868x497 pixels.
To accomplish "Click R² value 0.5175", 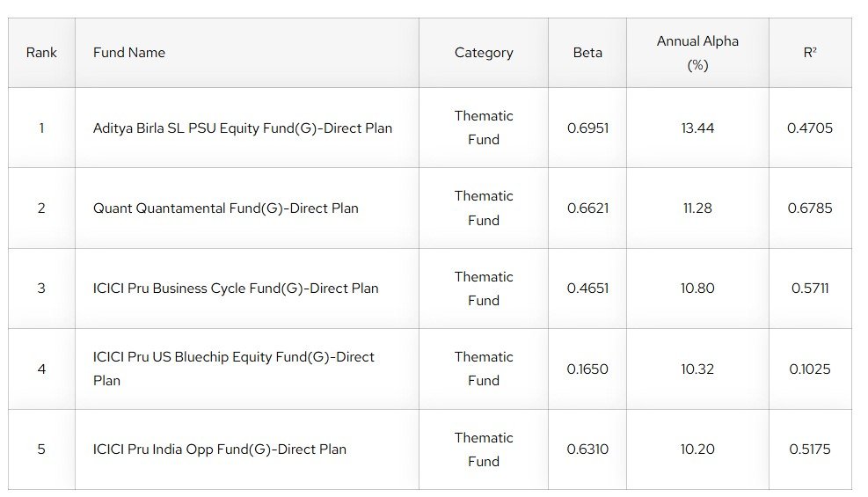I will [x=810, y=449].
